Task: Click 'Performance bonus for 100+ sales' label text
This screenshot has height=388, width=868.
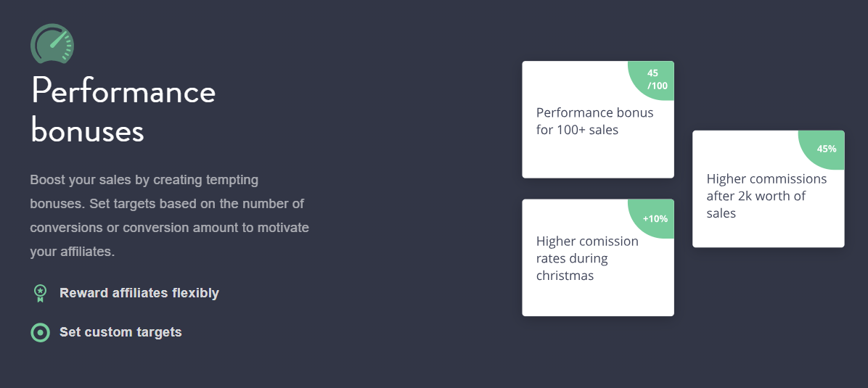Action: click(x=595, y=121)
